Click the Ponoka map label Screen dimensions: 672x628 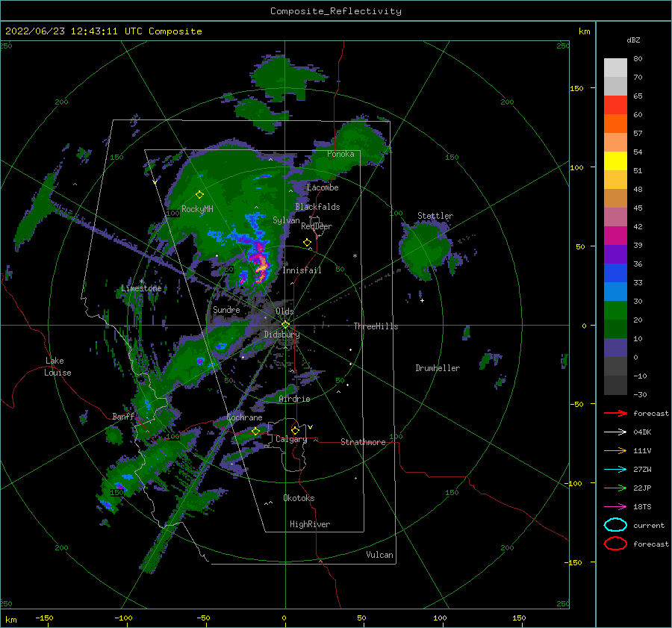340,154
